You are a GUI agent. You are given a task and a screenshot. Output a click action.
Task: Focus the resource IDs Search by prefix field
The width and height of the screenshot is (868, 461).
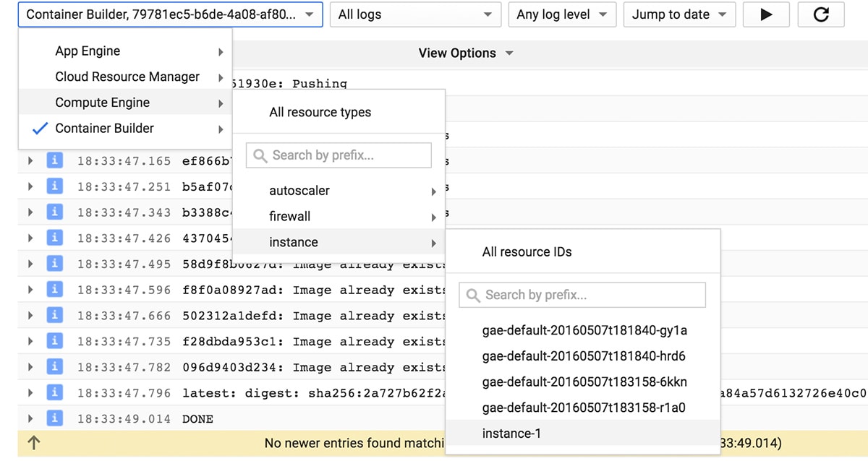click(582, 295)
